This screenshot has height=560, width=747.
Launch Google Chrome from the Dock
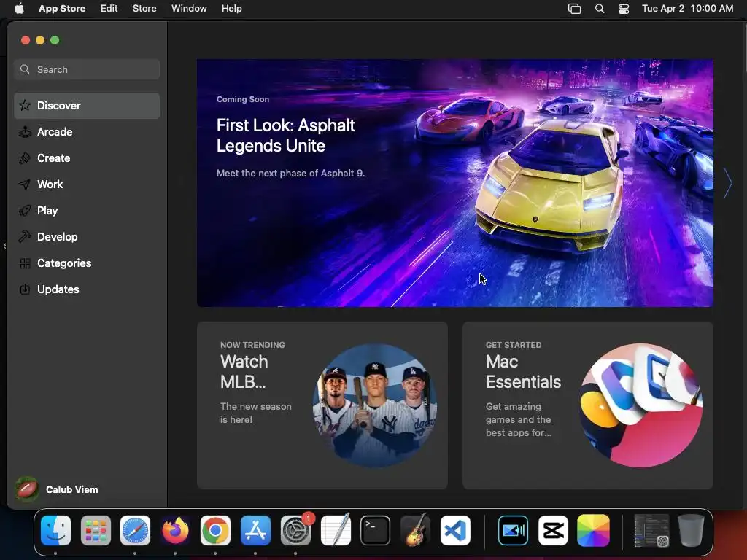pyautogui.click(x=215, y=531)
